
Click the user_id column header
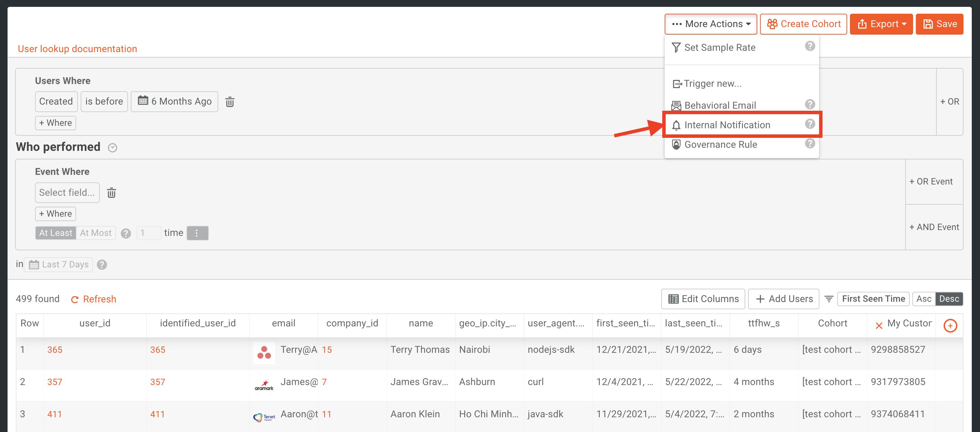95,323
